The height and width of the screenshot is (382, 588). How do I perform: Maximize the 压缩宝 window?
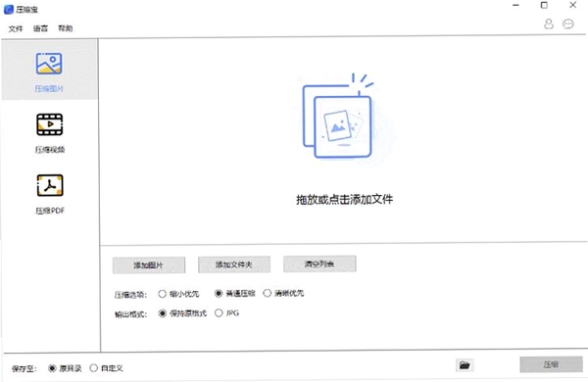[x=544, y=5]
